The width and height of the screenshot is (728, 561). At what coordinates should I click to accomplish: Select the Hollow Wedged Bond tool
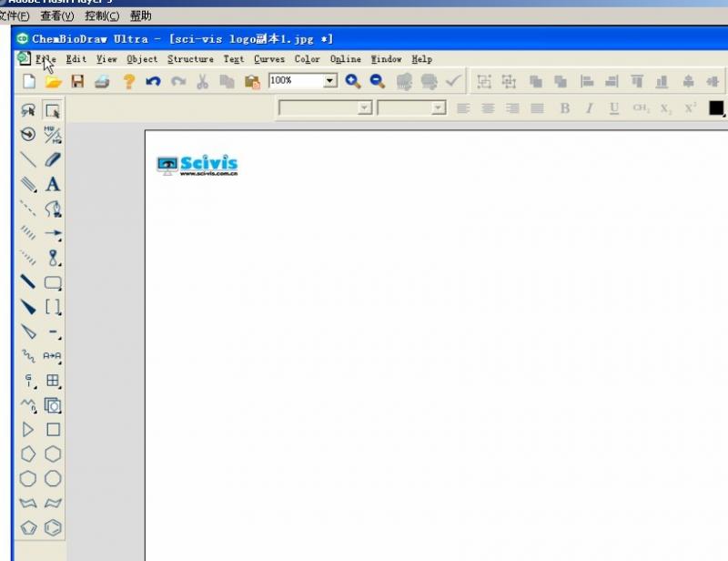[x=28, y=331]
